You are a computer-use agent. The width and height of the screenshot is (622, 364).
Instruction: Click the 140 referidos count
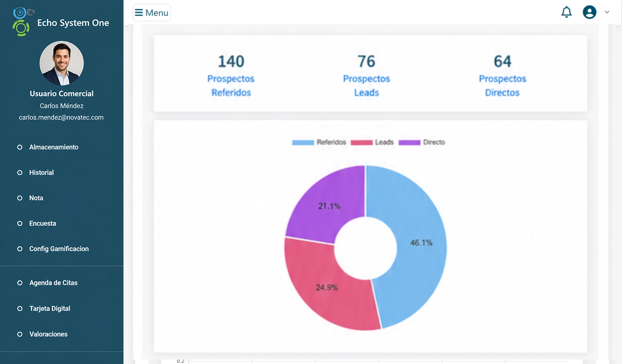(231, 61)
